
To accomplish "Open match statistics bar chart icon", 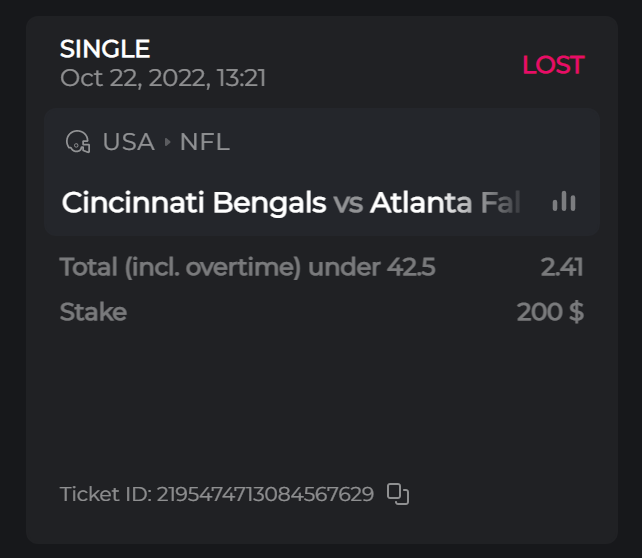I will 564,202.
